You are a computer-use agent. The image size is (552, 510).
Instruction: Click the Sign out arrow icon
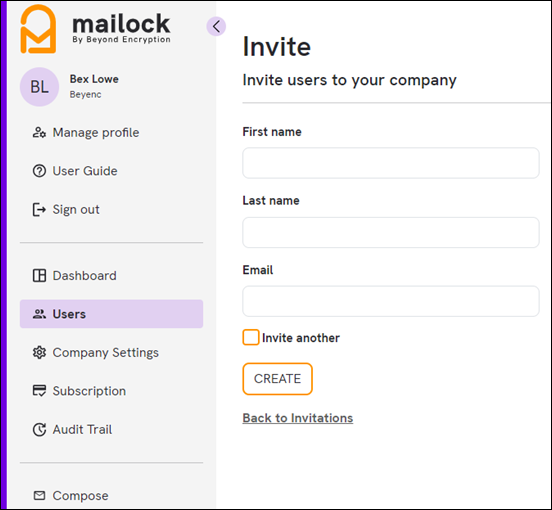[x=39, y=210]
